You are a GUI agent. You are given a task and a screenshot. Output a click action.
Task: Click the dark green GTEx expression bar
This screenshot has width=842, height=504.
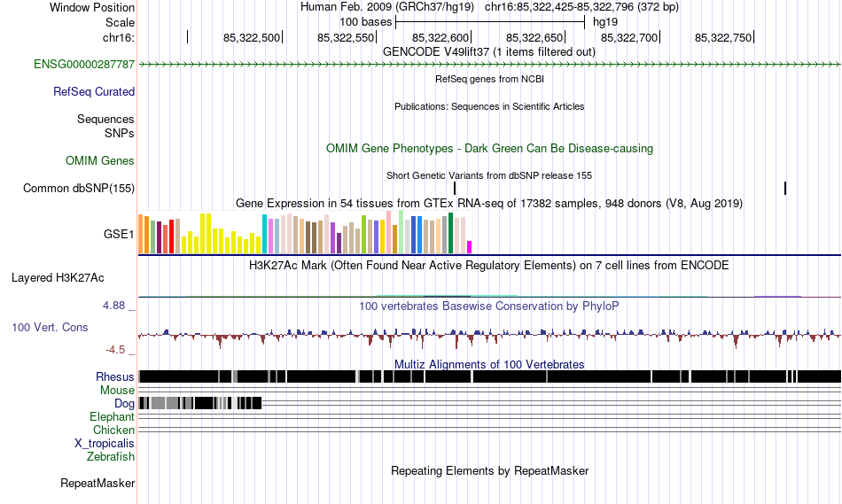point(451,233)
